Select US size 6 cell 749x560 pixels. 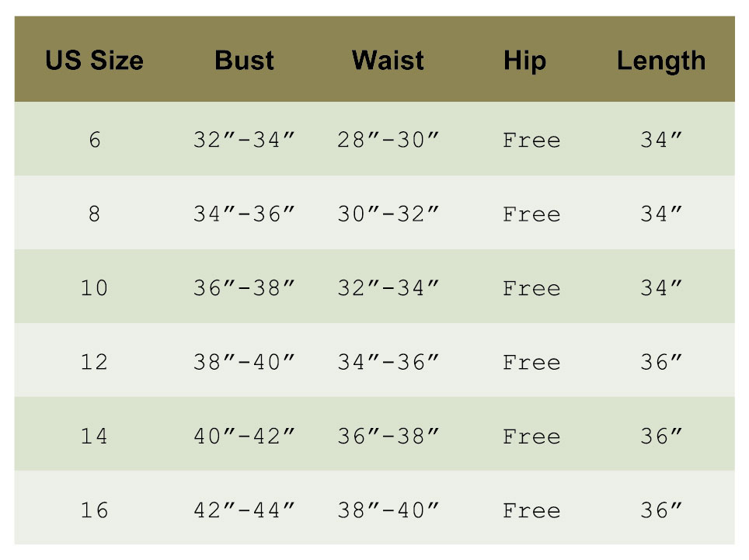94,141
